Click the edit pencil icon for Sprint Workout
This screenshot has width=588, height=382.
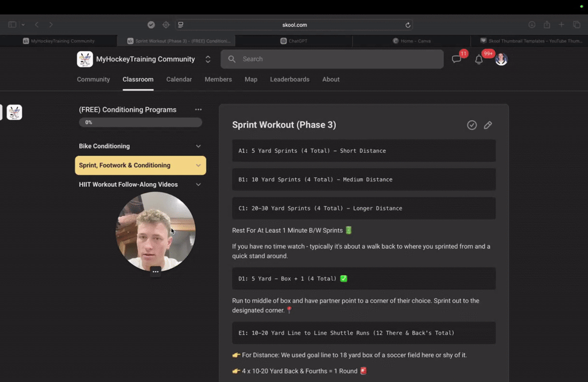point(488,125)
